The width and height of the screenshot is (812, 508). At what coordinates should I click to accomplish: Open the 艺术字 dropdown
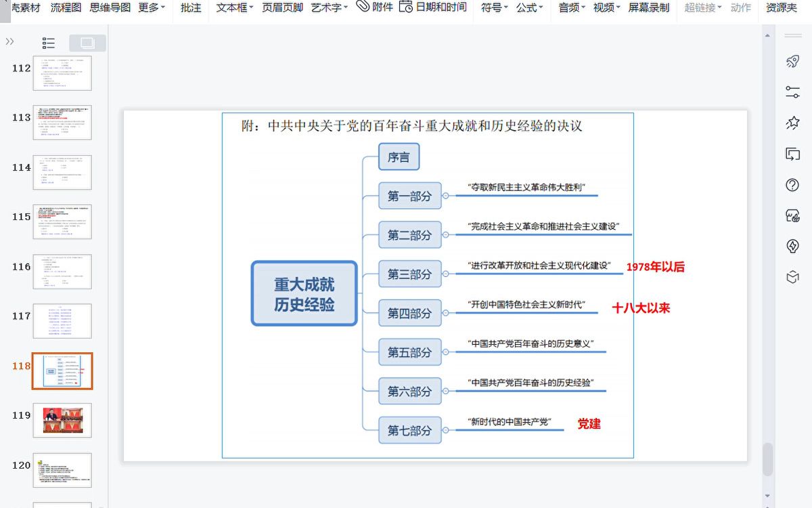[x=330, y=7]
